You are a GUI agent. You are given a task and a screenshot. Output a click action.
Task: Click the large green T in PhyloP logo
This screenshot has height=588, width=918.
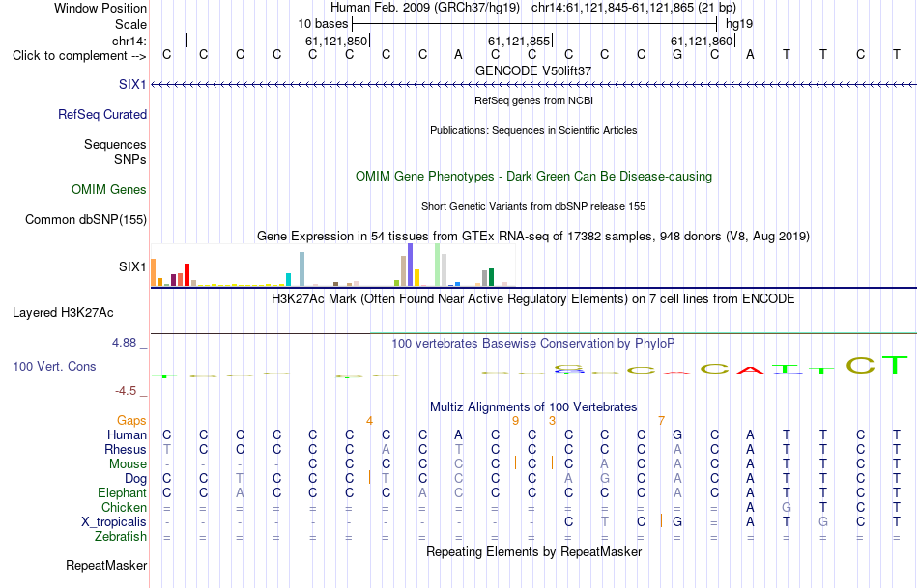(x=896, y=365)
